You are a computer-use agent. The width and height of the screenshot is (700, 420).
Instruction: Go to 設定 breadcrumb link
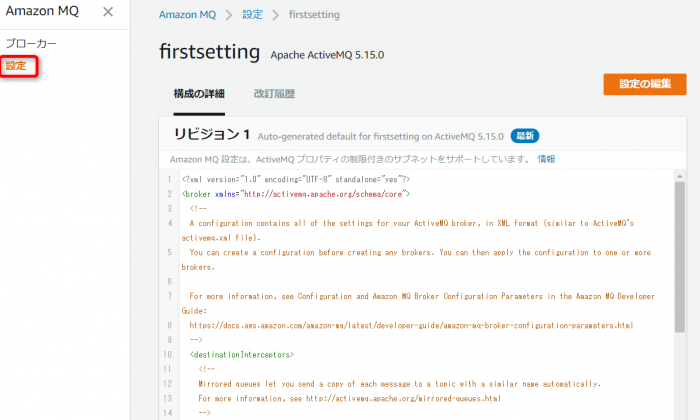(x=252, y=15)
